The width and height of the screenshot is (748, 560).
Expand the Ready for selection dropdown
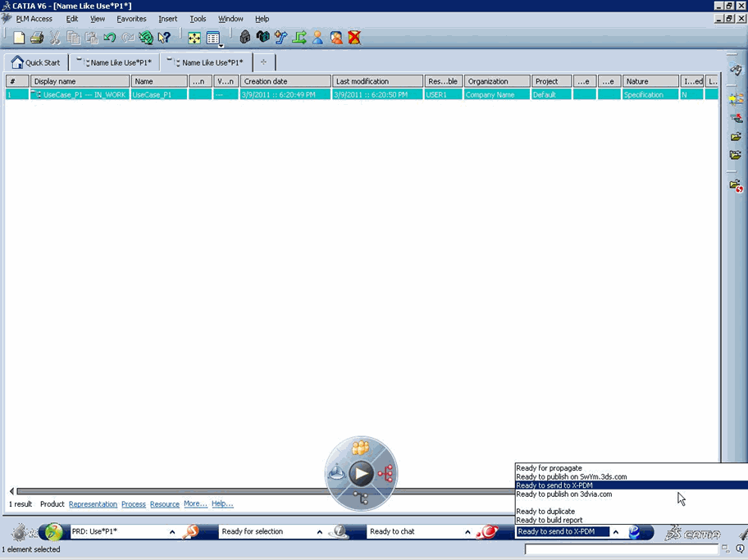click(x=320, y=532)
